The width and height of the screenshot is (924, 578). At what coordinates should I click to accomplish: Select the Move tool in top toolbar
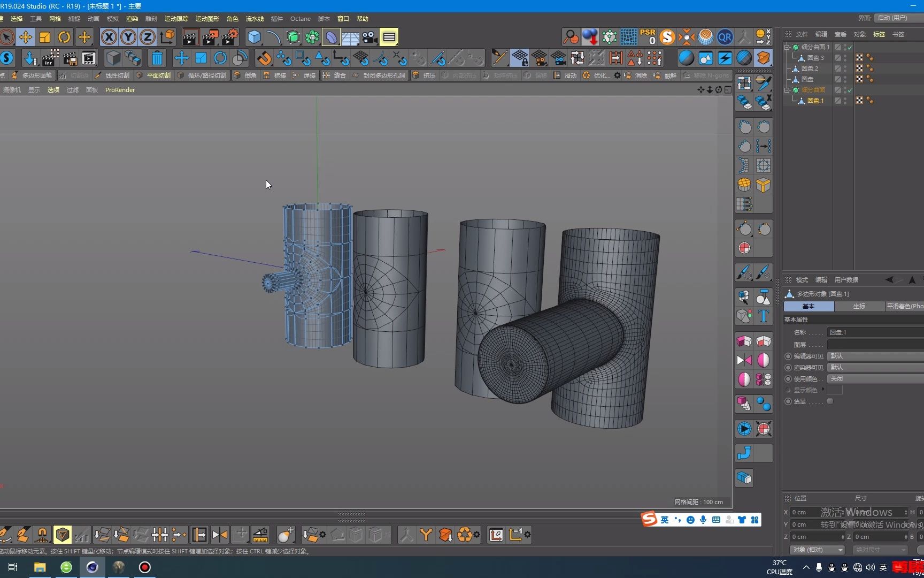pos(25,37)
